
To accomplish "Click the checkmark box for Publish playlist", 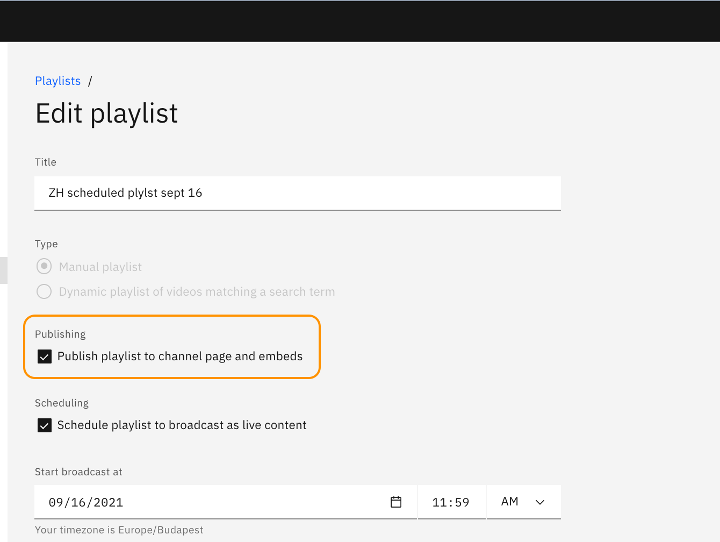I will point(45,356).
